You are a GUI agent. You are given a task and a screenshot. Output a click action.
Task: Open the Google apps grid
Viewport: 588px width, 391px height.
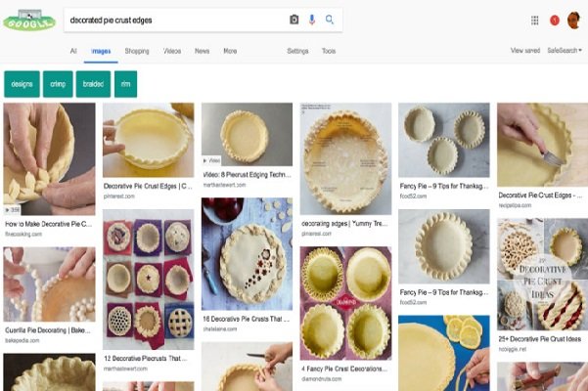(534, 20)
